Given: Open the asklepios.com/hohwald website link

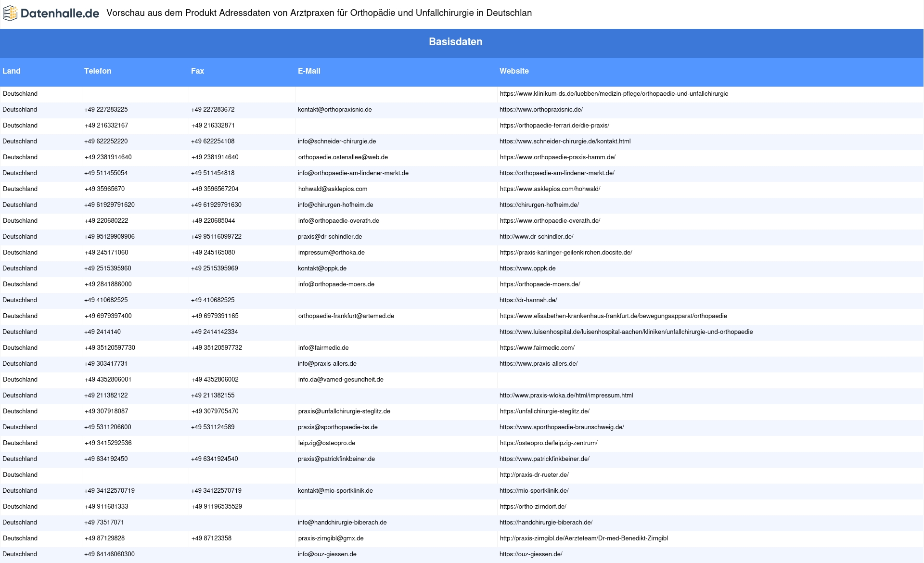Looking at the screenshot, I should (550, 189).
